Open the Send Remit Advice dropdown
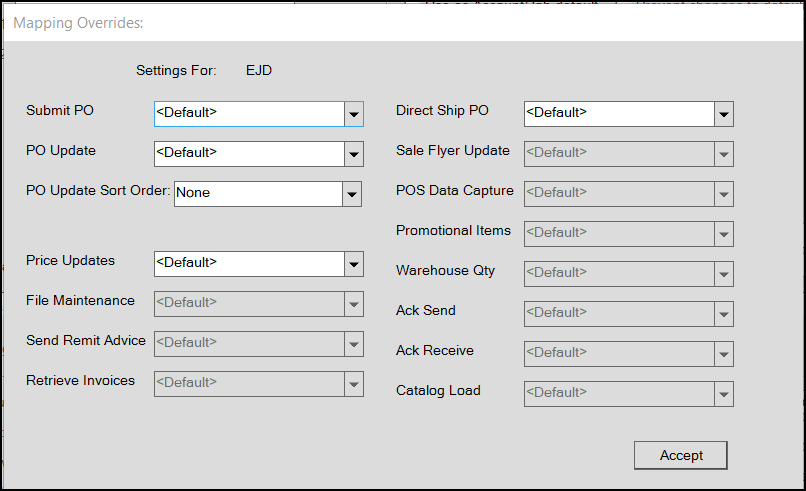 [x=259, y=344]
